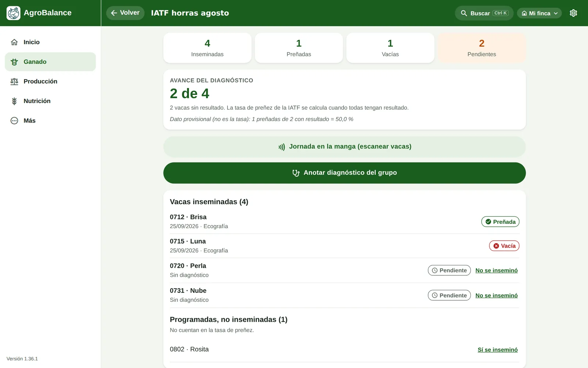Viewport: 588px width, 368px height.
Task: Open Nutrición wheat icon
Action: [14, 101]
